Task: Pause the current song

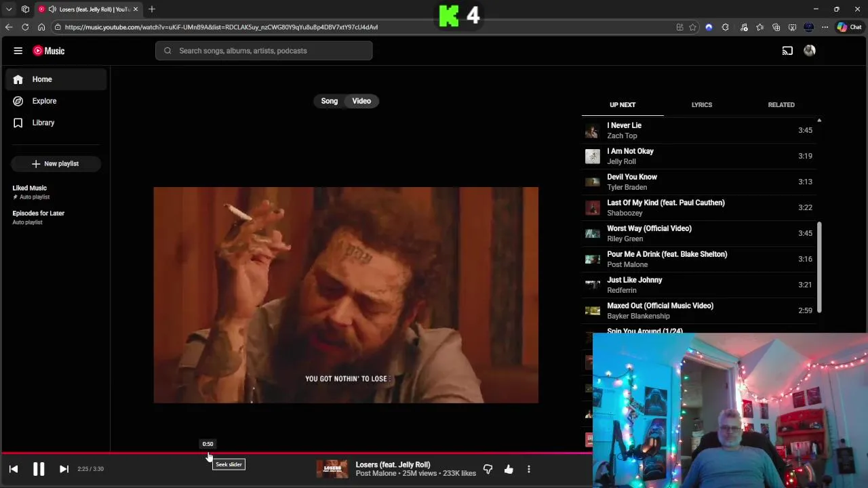Action: coord(39,469)
